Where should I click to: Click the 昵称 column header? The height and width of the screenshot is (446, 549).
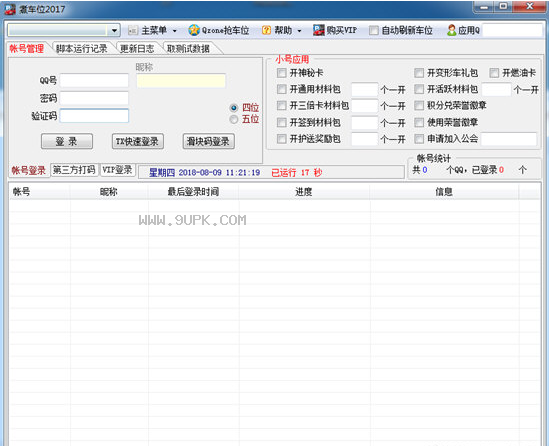click(109, 192)
